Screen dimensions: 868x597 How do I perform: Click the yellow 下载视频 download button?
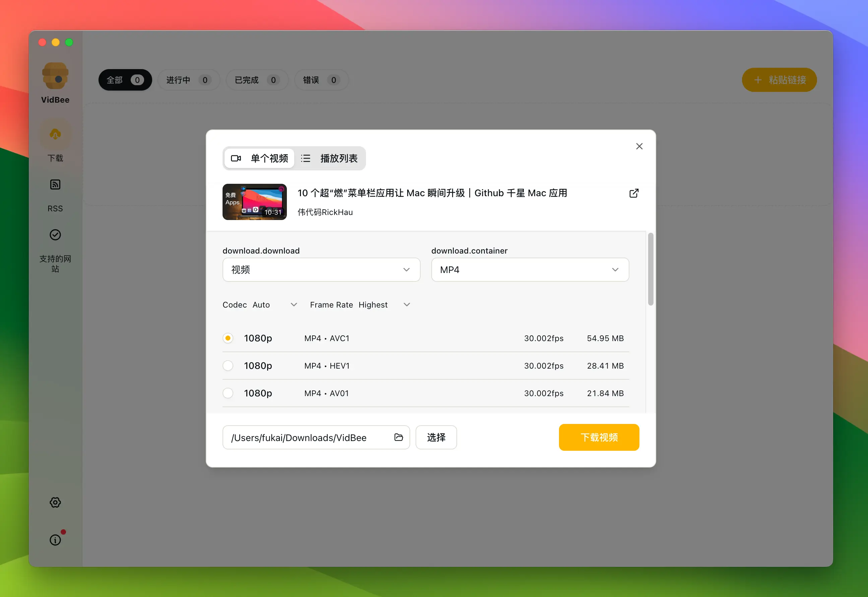(x=599, y=437)
